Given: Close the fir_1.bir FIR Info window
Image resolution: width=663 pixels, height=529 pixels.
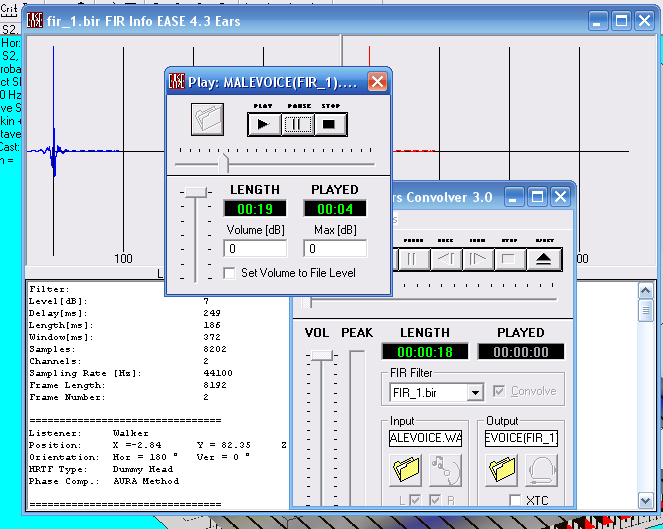Looking at the screenshot, I should pos(645,21).
